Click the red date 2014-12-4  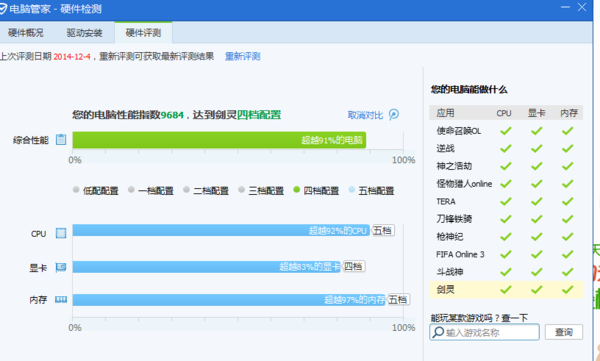point(72,57)
